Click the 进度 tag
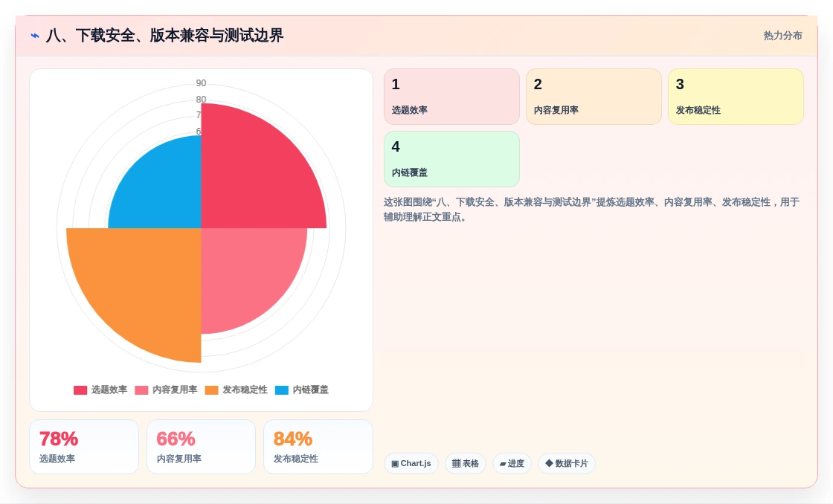 (x=512, y=464)
